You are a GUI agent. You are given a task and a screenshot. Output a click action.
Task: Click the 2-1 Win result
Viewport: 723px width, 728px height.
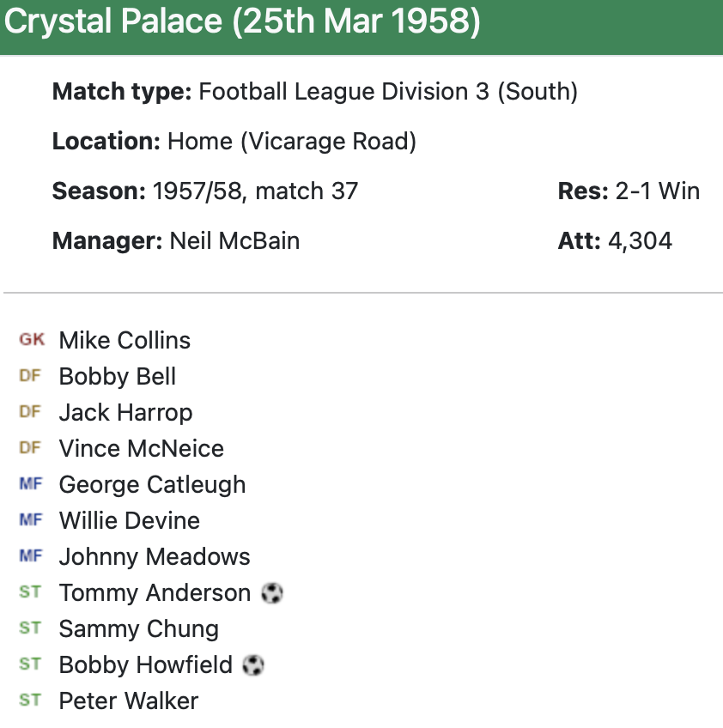tap(657, 191)
